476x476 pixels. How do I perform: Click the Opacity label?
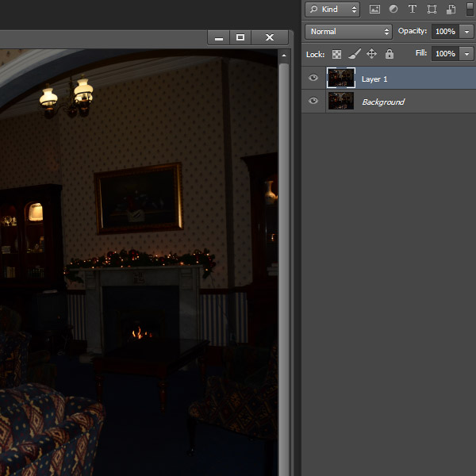(x=413, y=31)
